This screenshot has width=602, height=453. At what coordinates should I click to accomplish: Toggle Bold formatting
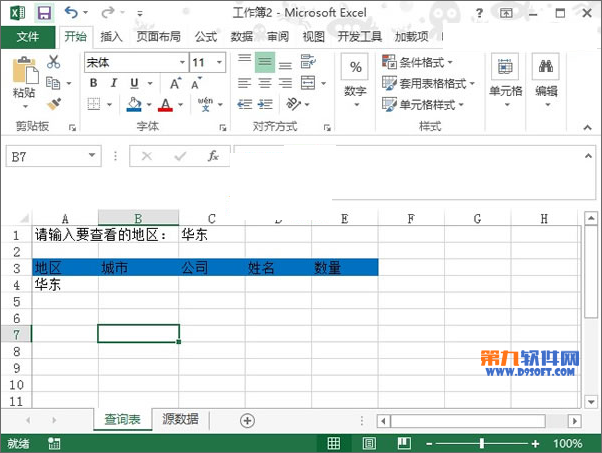pyautogui.click(x=93, y=83)
